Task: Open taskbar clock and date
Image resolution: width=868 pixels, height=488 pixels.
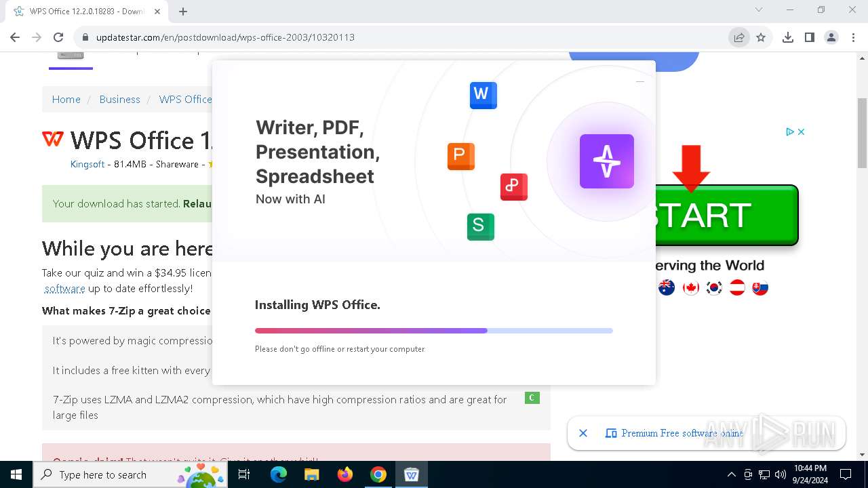Action: [x=810, y=474]
